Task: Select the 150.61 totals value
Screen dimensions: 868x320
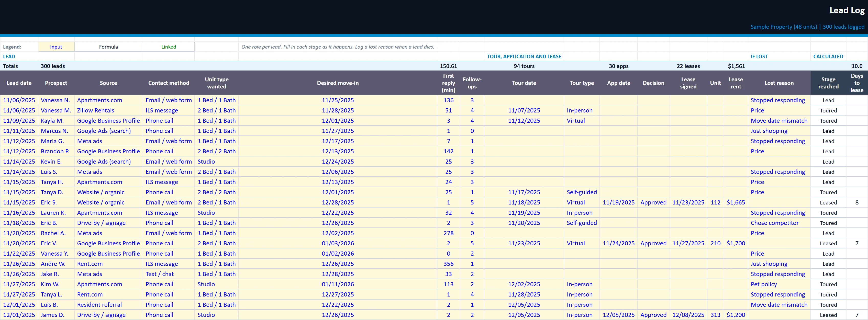Action: (449, 66)
